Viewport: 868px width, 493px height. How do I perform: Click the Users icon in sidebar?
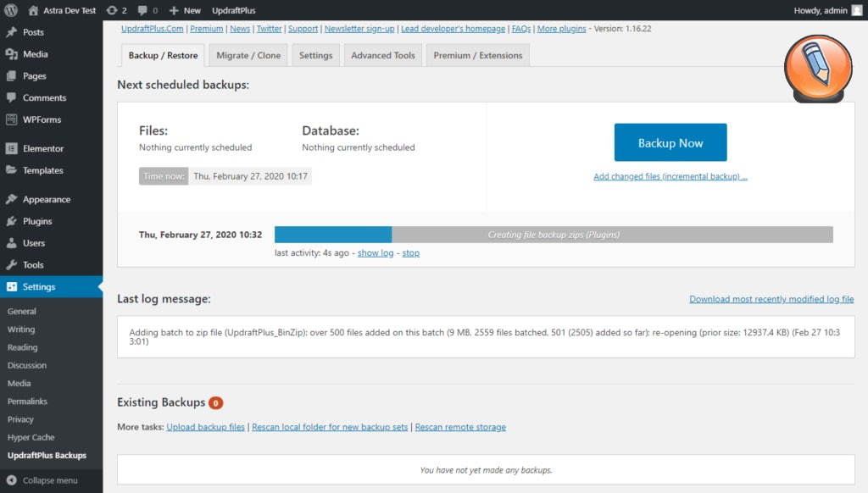click(x=12, y=242)
